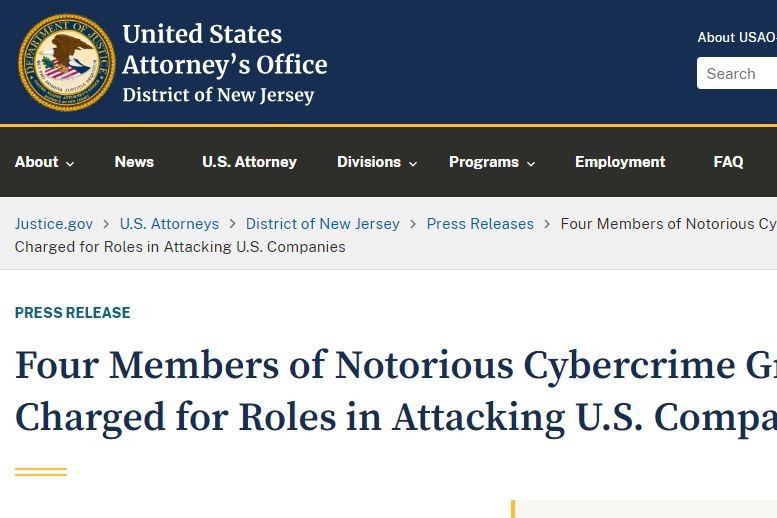Follow the Justice.gov breadcrumb link

click(54, 224)
